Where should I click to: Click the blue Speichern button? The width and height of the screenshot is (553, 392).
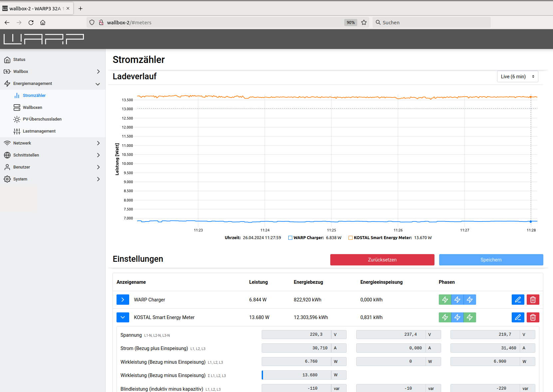(x=491, y=260)
